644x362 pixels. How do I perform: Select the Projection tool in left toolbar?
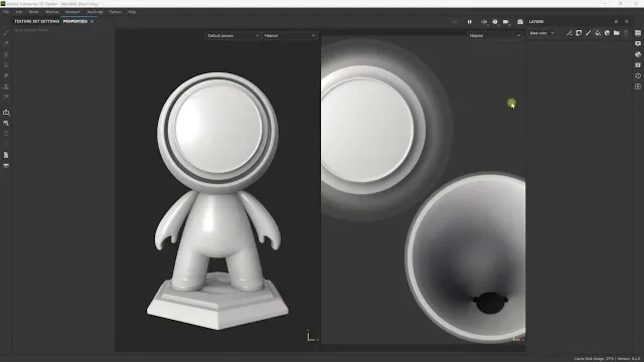(6, 54)
